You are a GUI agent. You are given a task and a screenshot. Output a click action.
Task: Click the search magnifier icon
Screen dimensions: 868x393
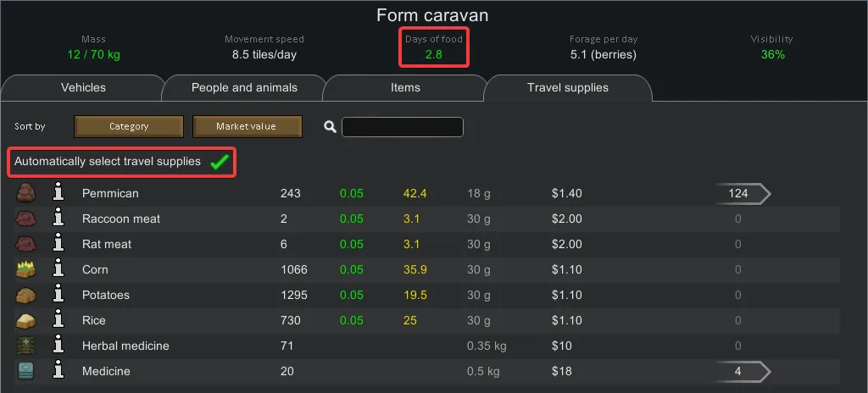[331, 127]
